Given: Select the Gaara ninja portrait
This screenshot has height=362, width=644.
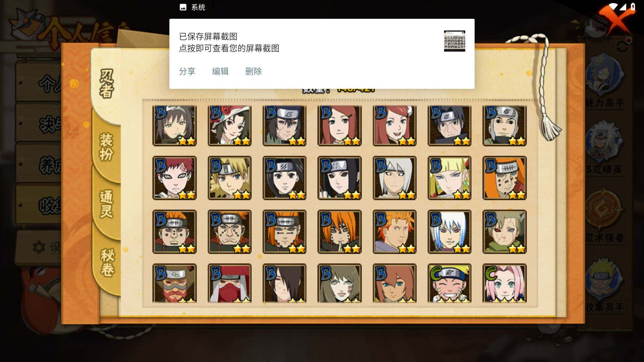Looking at the screenshot, I should pyautogui.click(x=174, y=178).
